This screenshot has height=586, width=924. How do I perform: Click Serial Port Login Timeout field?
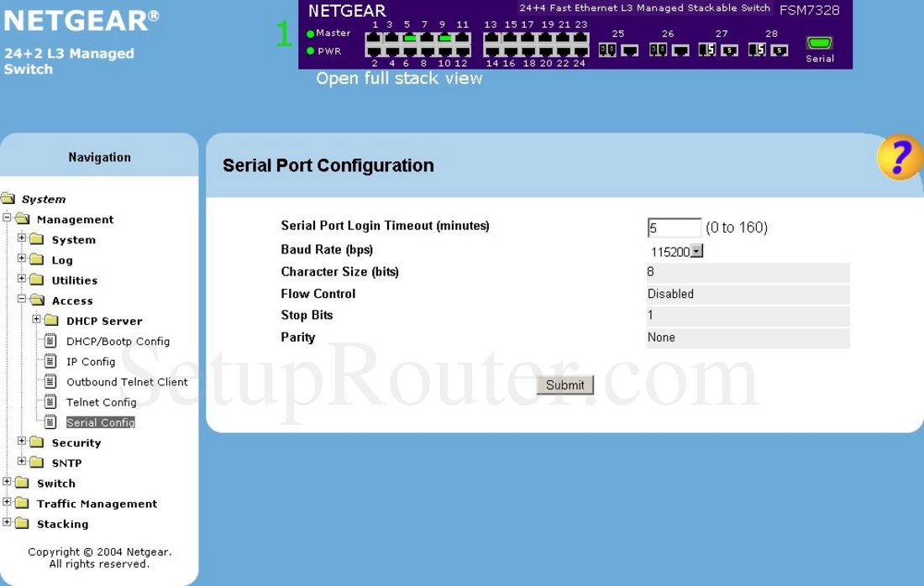pos(674,228)
